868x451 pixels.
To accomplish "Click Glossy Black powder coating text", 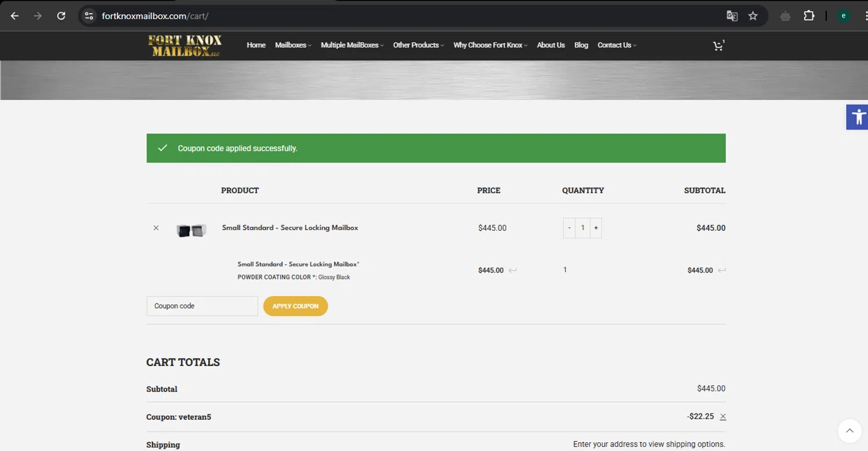I will (334, 278).
